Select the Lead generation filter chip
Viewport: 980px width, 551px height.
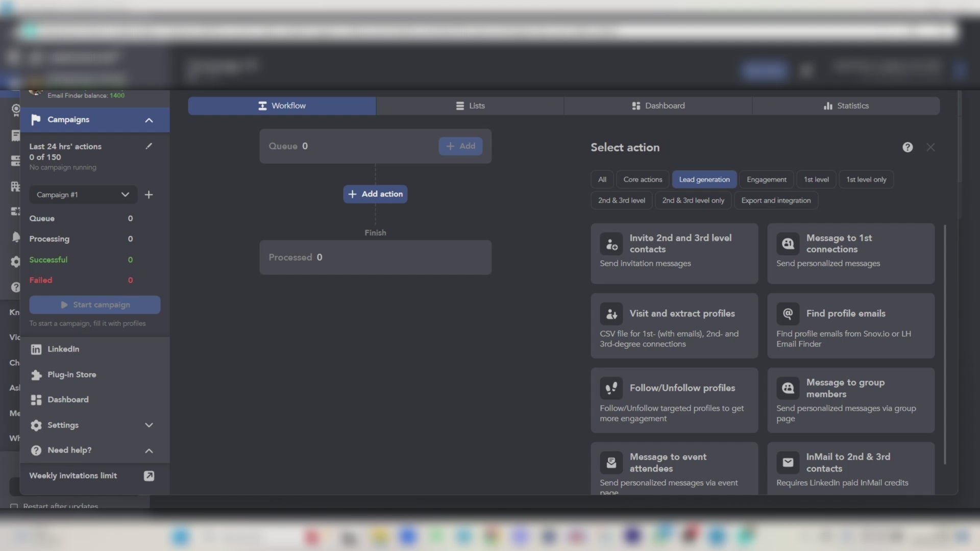click(704, 180)
